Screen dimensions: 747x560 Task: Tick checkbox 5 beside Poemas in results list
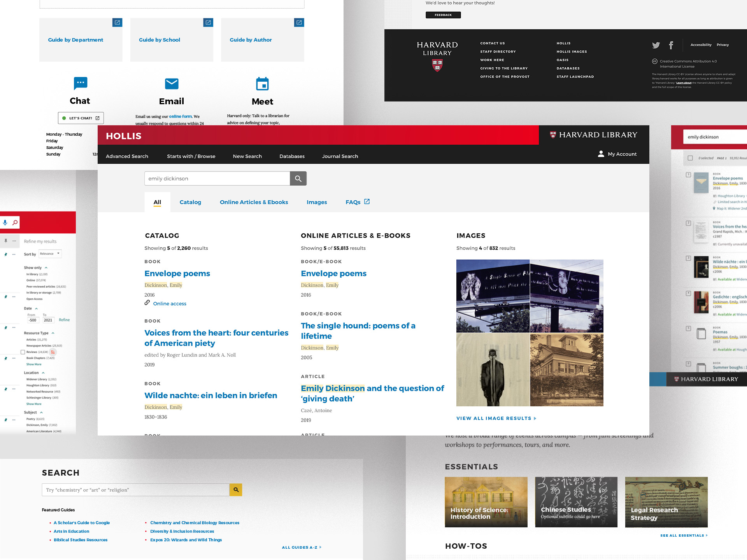tap(688, 329)
